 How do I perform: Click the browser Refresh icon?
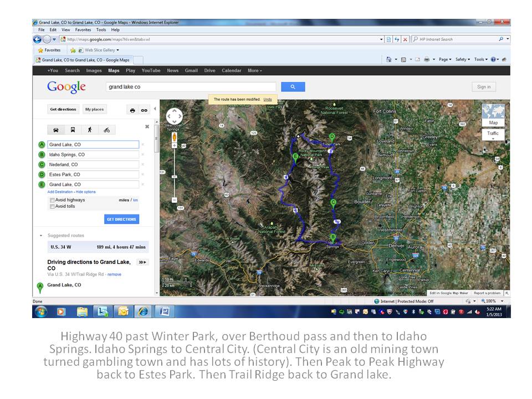(397, 39)
